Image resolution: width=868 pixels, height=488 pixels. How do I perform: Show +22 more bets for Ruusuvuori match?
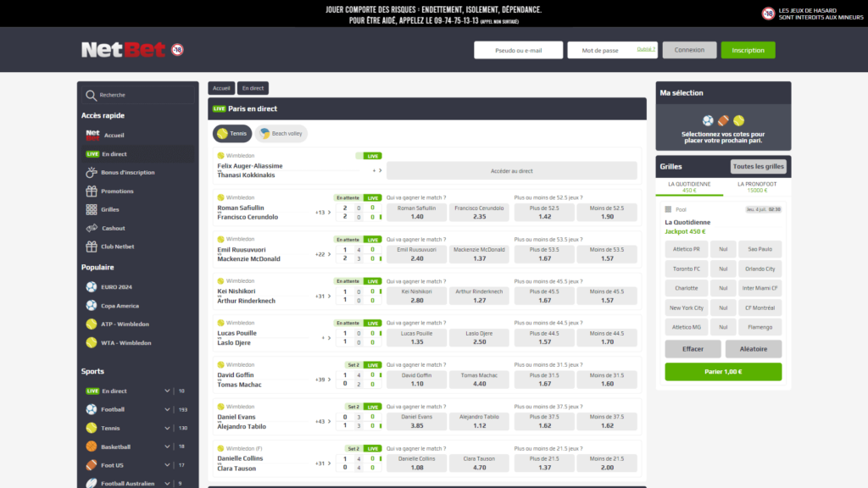[323, 254]
